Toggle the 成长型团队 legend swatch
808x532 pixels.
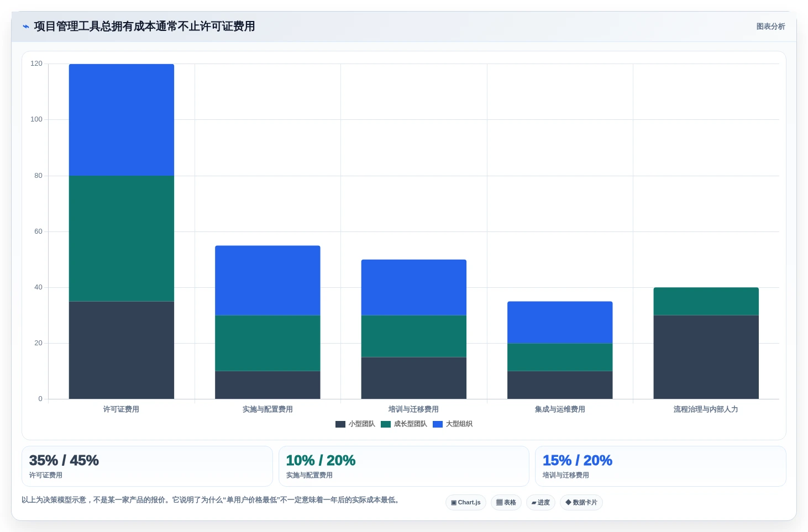(x=386, y=424)
